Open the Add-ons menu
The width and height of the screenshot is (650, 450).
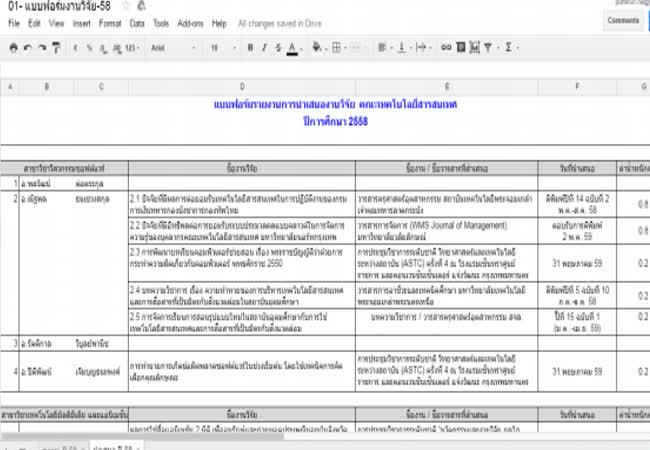190,23
